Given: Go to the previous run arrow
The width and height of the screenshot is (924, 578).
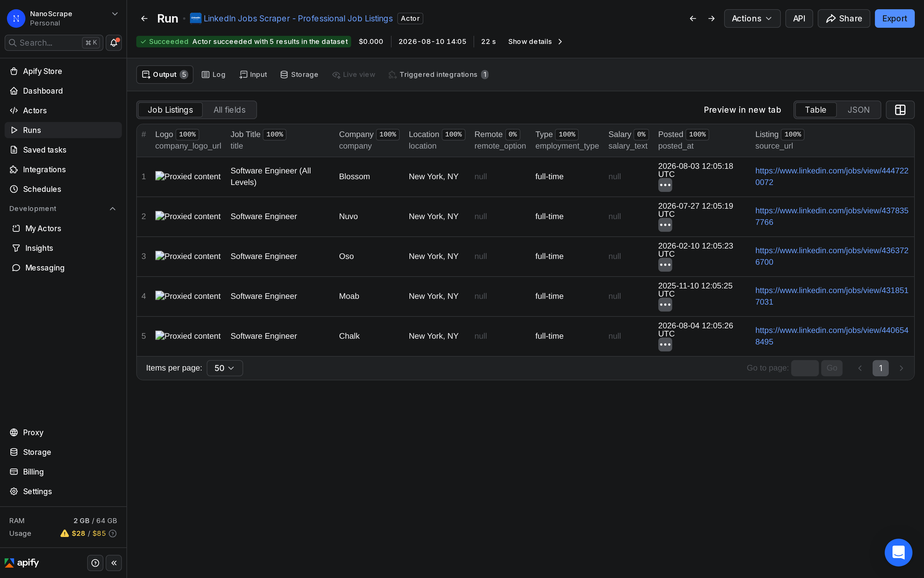Looking at the screenshot, I should [x=693, y=18].
